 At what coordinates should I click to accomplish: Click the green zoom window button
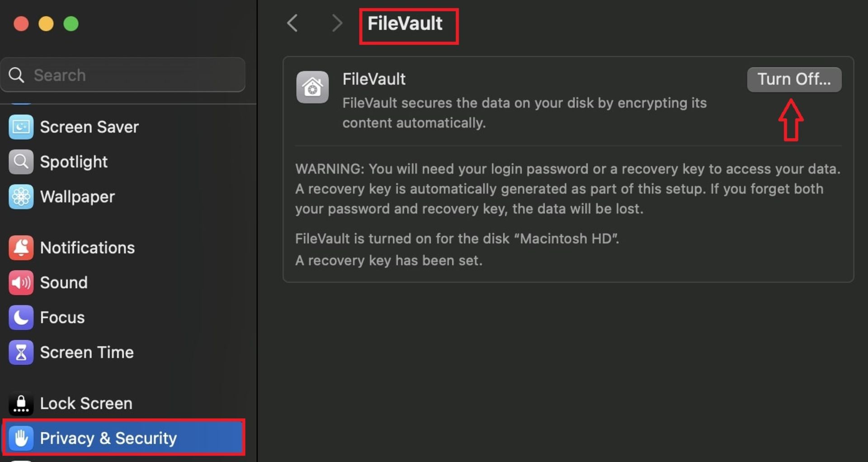click(x=71, y=24)
